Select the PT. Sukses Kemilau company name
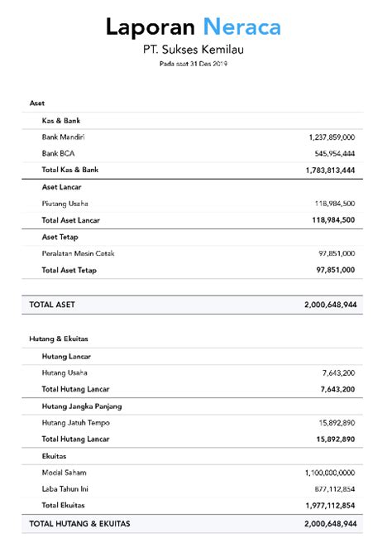 click(x=193, y=50)
